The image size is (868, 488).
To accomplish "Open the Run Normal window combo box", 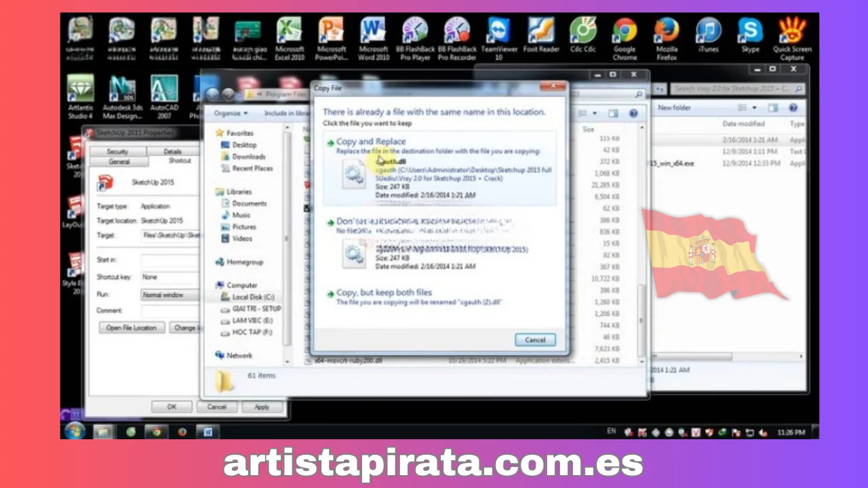I will click(x=171, y=295).
